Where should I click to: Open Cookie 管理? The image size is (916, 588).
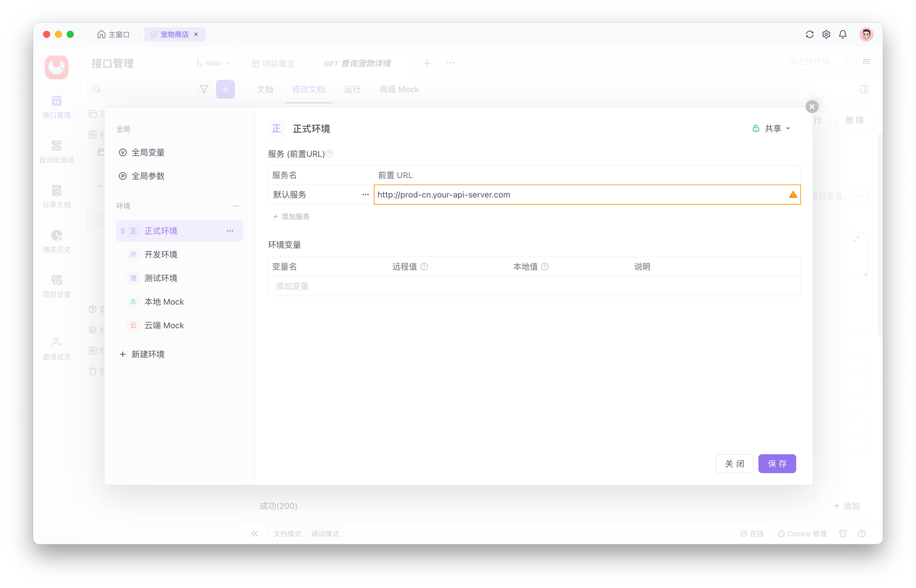point(802,534)
